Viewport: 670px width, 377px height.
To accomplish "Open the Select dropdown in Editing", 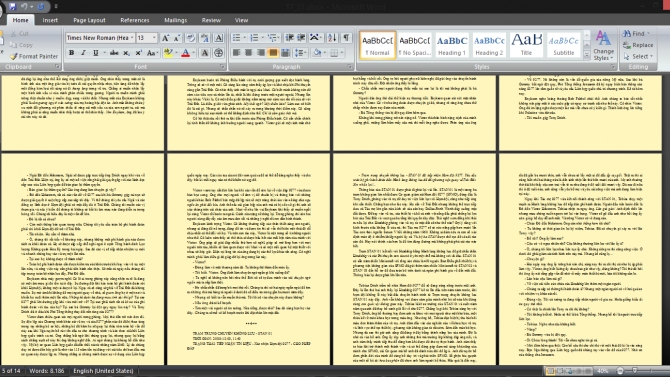I will pos(638,56).
